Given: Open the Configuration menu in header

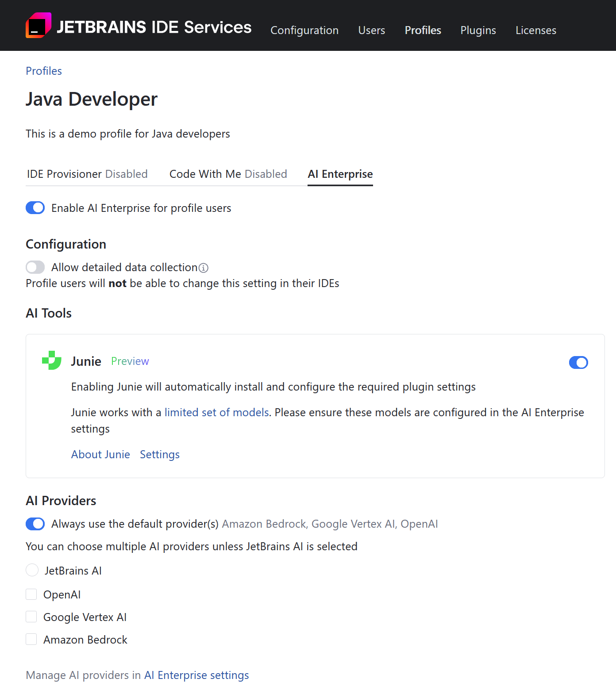Looking at the screenshot, I should [304, 30].
